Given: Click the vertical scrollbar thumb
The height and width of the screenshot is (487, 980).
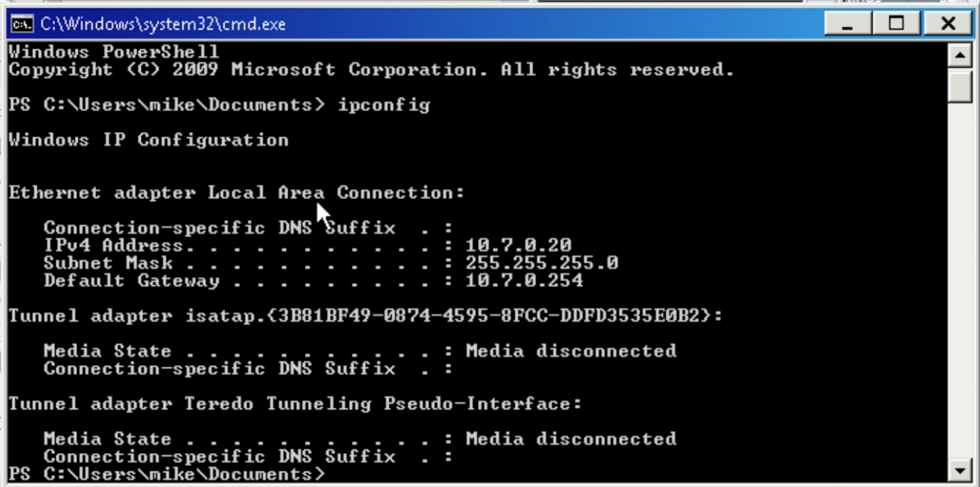Looking at the screenshot, I should 960,87.
